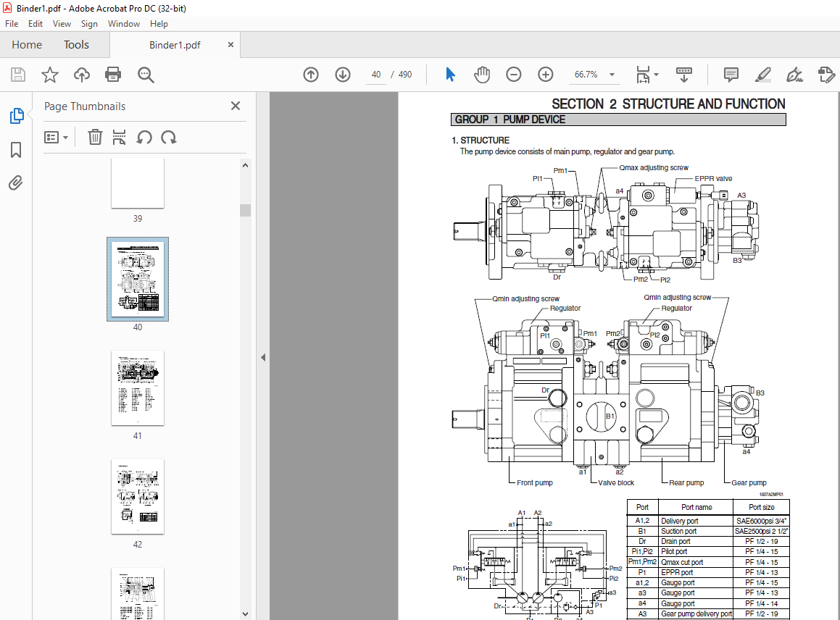Click 'SECTION 2 STRUCTURE AND FUNCTION' title

tap(668, 104)
